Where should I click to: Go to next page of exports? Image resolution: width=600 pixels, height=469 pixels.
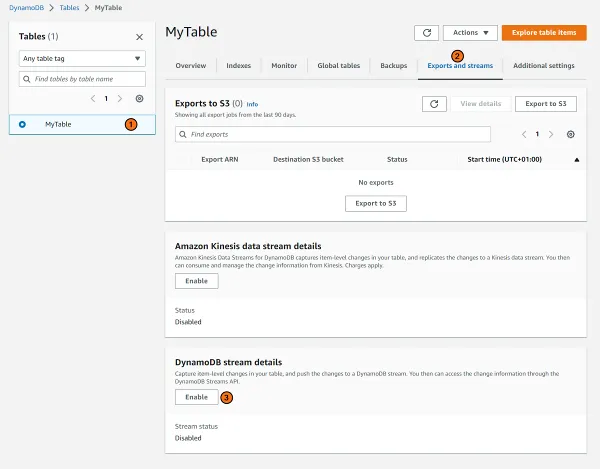[551, 134]
